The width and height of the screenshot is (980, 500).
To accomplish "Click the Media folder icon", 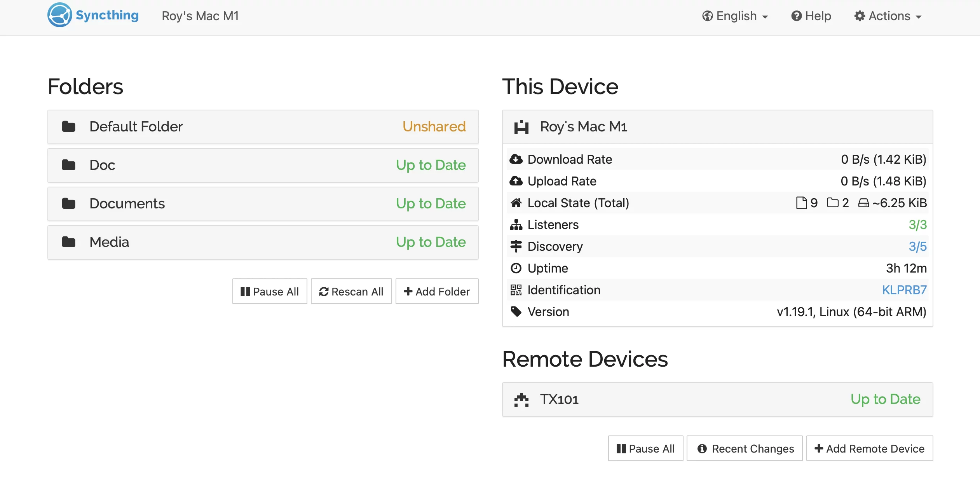I will (x=69, y=242).
